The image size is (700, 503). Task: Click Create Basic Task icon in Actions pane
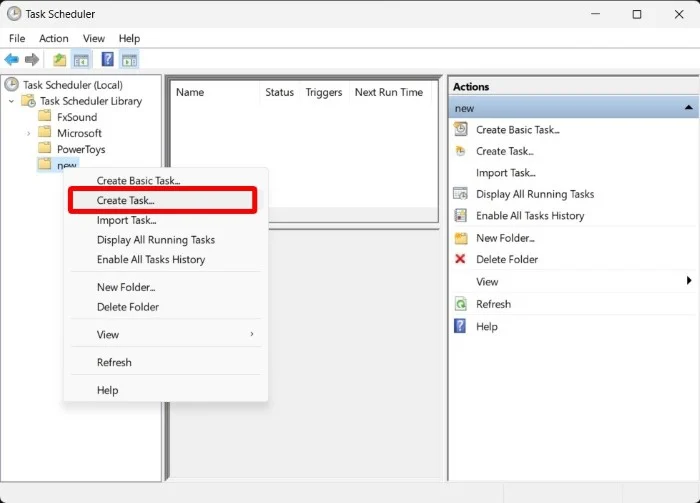pyautogui.click(x=460, y=129)
